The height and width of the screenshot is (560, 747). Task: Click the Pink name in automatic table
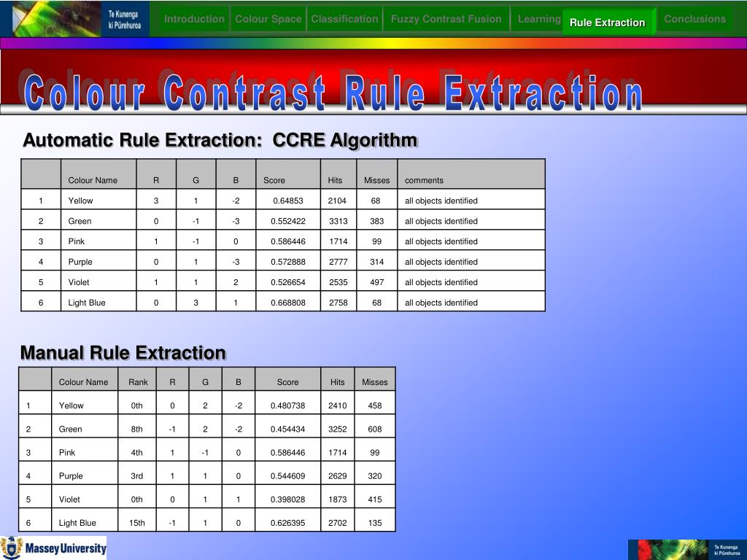[x=98, y=241]
